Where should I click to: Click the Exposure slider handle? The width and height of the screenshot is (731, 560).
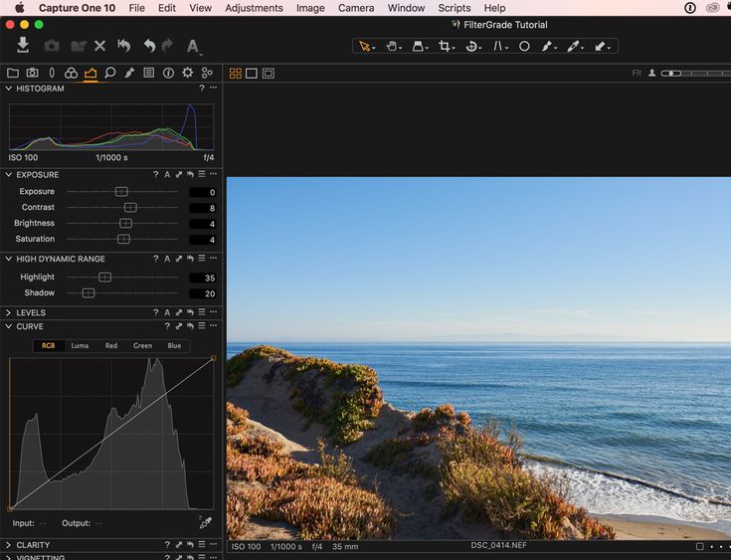pyautogui.click(x=121, y=192)
